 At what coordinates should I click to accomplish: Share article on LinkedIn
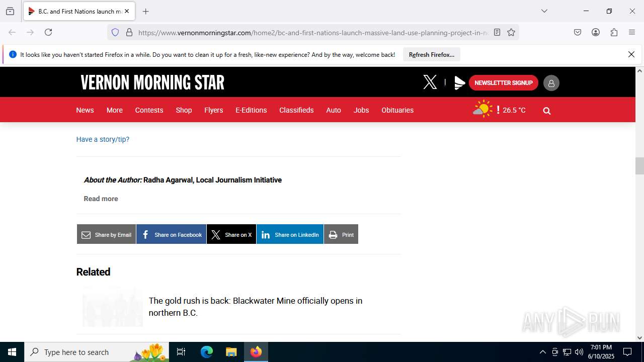tap(290, 234)
